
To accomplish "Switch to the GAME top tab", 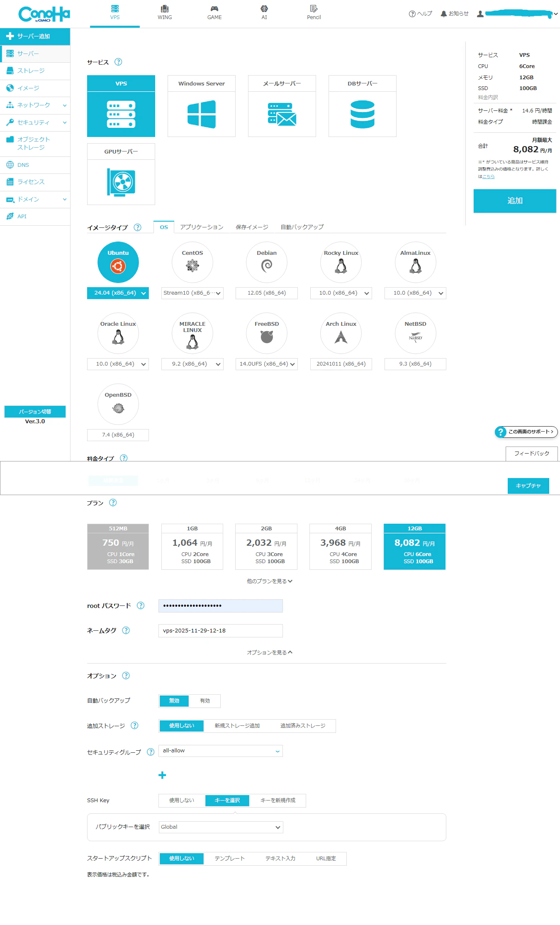I will (x=214, y=13).
